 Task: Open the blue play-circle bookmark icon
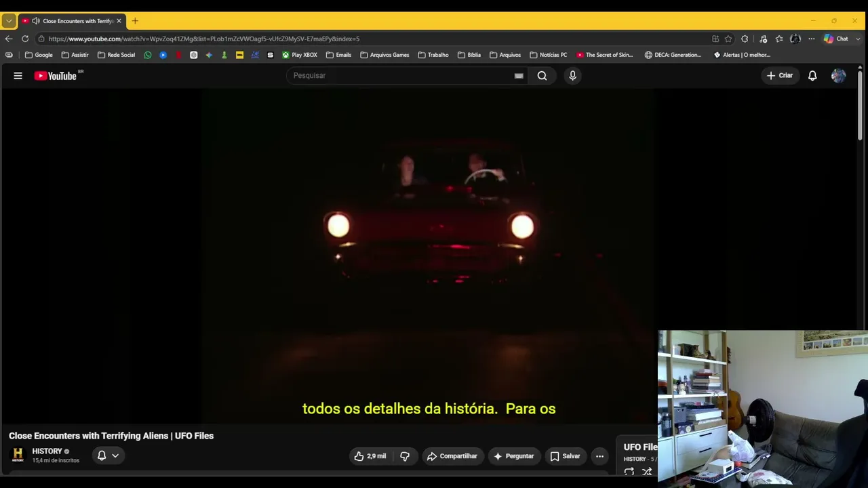pyautogui.click(x=163, y=55)
